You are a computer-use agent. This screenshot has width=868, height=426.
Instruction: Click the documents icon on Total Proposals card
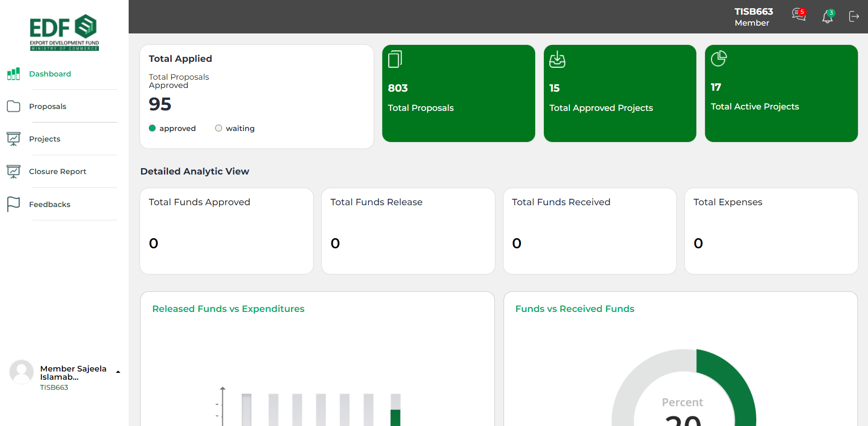point(395,59)
